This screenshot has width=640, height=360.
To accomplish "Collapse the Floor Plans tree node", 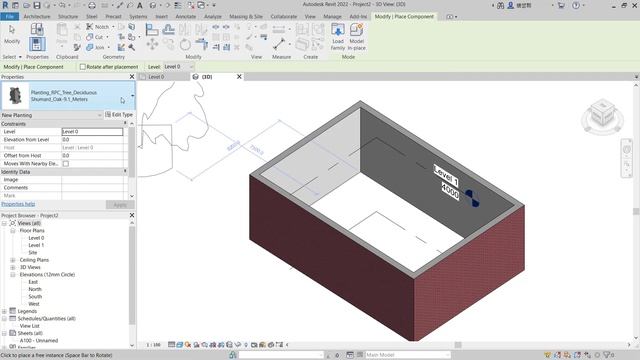I will (13, 231).
